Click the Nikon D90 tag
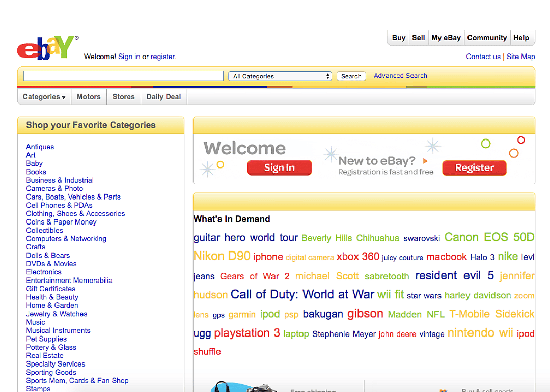The width and height of the screenshot is (550, 392). pyautogui.click(x=222, y=256)
